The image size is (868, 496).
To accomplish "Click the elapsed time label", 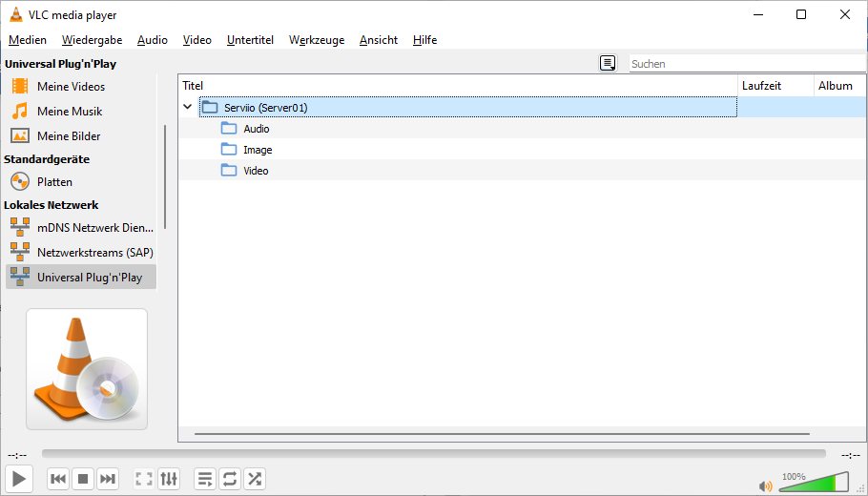I will [x=17, y=455].
